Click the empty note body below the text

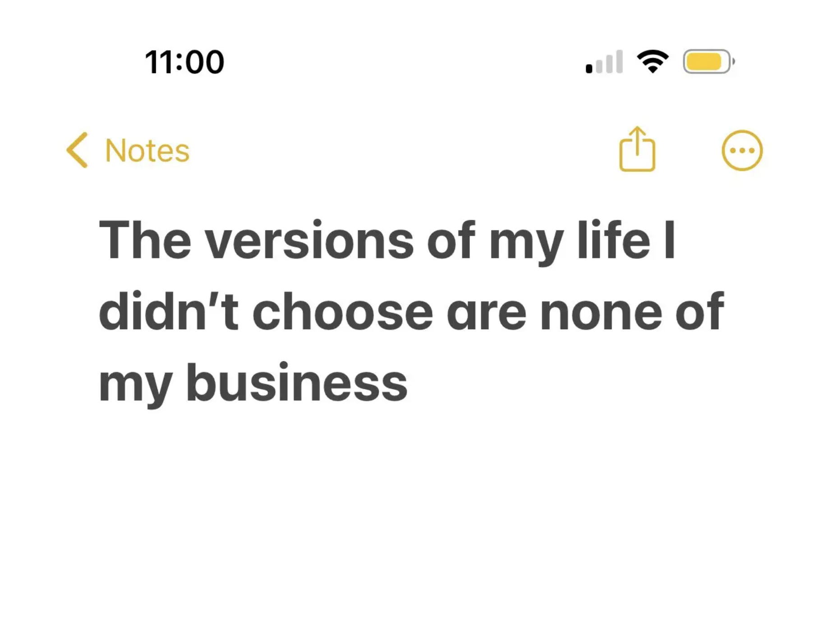tap(414, 519)
